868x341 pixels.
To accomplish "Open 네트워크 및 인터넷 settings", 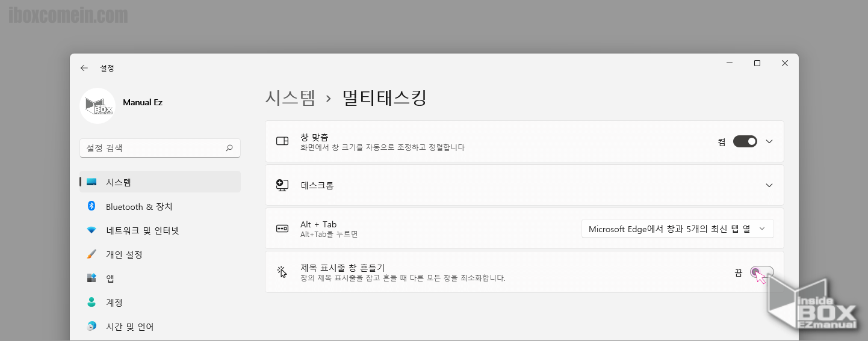I will (160, 230).
